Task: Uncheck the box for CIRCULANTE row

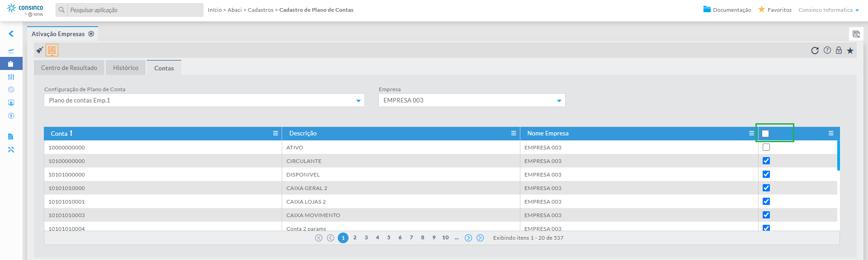Action: tap(766, 161)
